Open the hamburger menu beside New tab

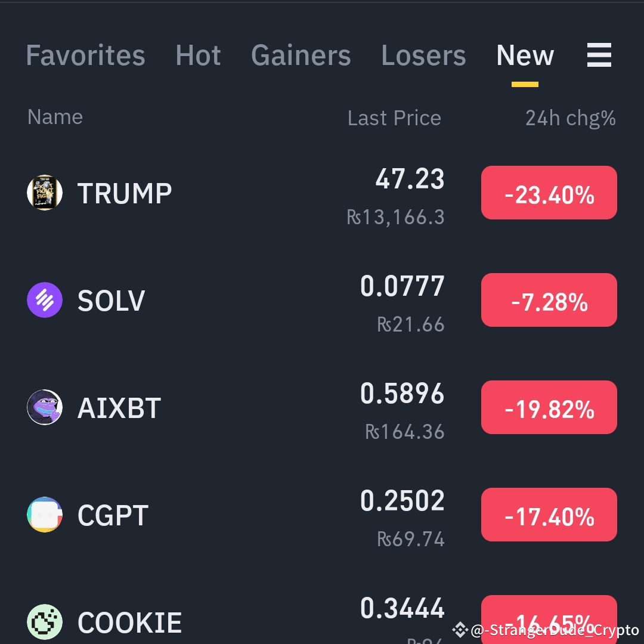599,55
